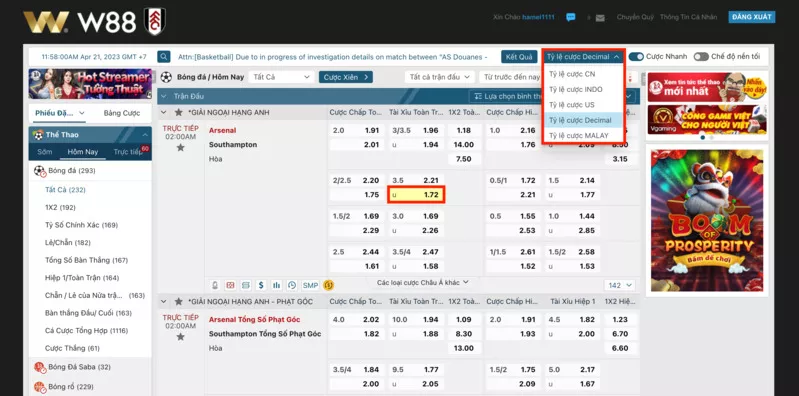Choose Tỷ lệ cược Decimal option in list
Viewport: 799px width, 396px height.
[583, 120]
